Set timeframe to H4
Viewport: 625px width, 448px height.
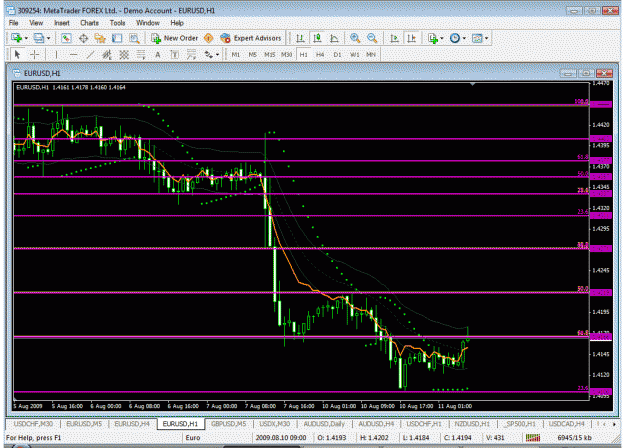tap(320, 55)
